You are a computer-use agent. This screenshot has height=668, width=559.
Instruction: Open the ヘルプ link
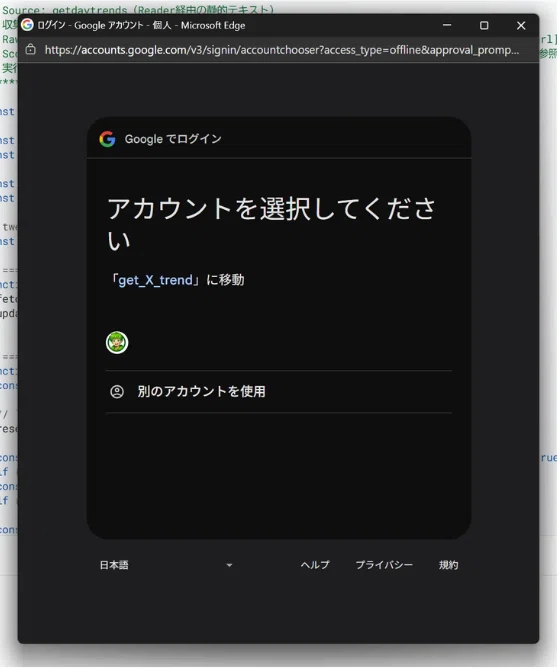pos(315,565)
